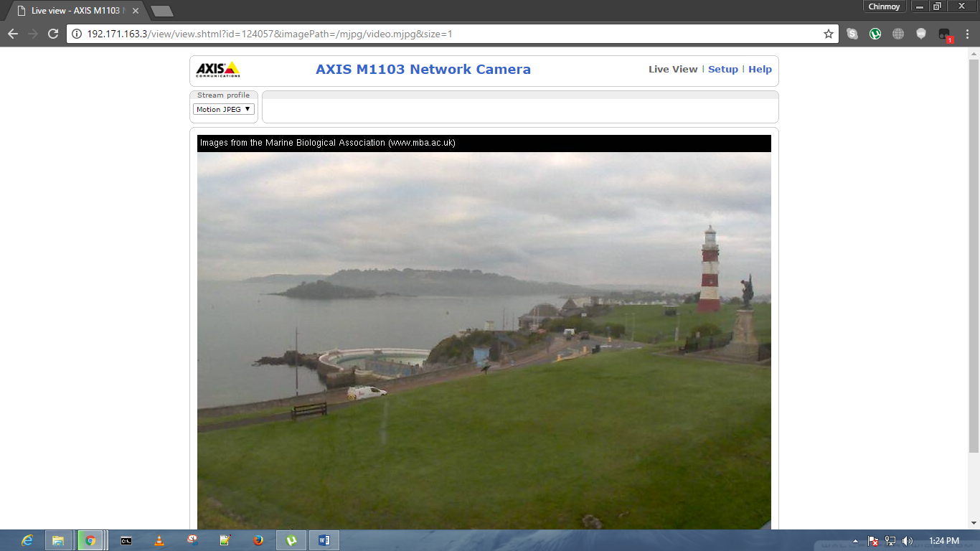The image size is (980, 551).
Task: Open the volume control in system tray
Action: pos(908,540)
